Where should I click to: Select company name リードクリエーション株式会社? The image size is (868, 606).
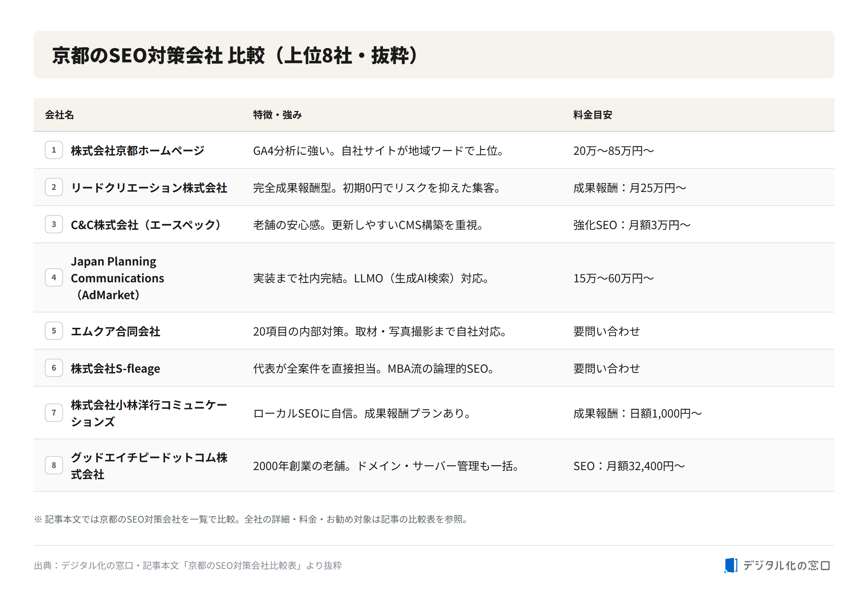pyautogui.click(x=149, y=188)
